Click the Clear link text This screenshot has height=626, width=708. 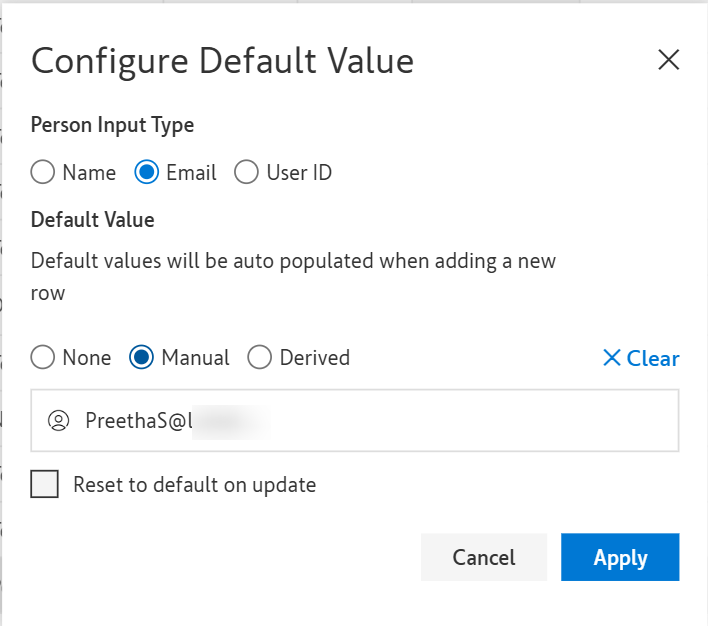coord(653,358)
